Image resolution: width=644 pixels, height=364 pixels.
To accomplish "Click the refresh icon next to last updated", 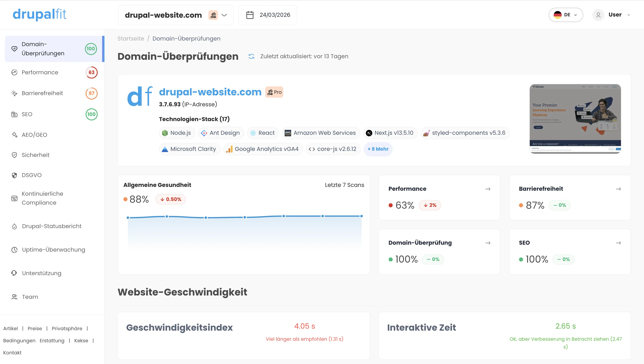I will coord(251,56).
